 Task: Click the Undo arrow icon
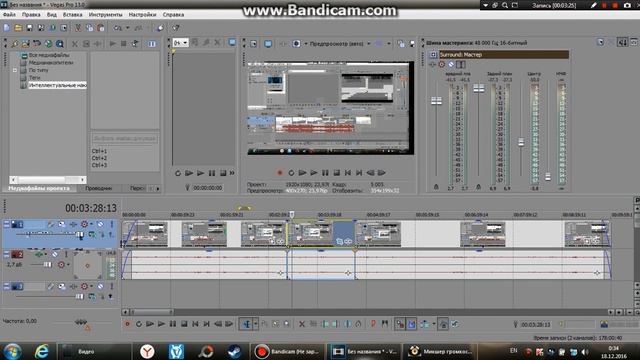118,28
